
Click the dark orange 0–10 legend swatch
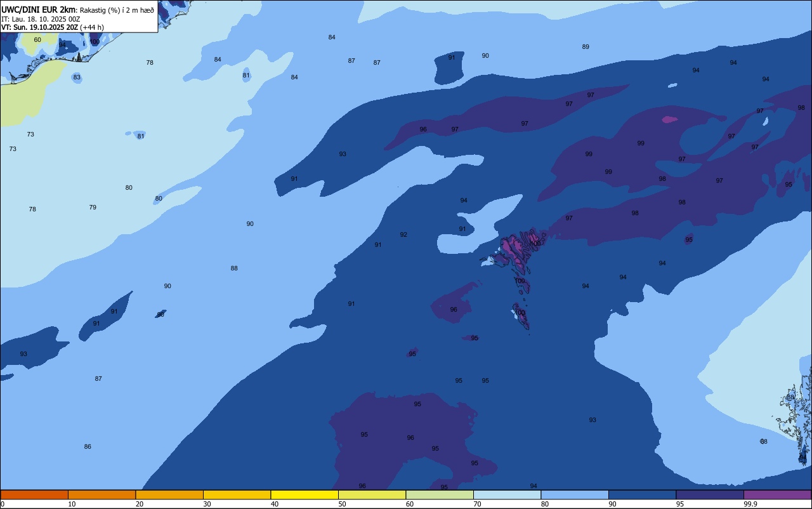[x=34, y=494]
